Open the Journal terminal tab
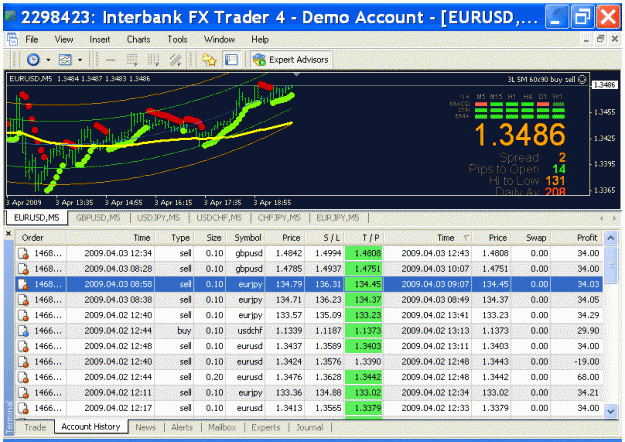Viewport: 625px width, 442px height. (310, 427)
